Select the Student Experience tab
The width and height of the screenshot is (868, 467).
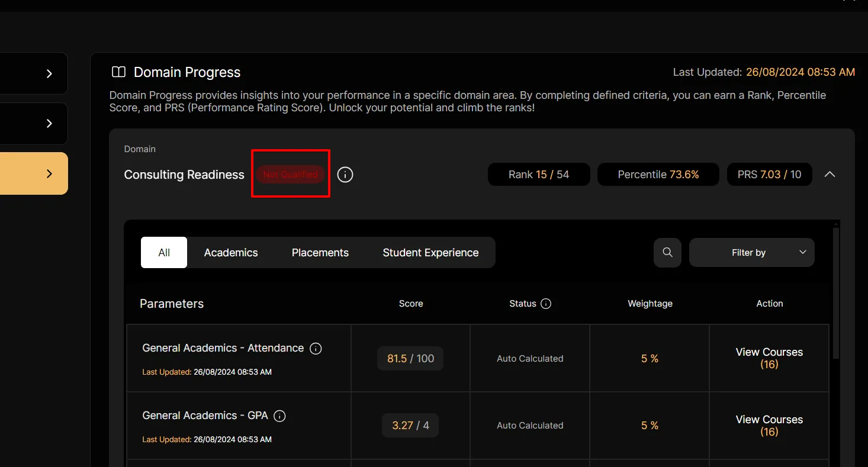(430, 253)
